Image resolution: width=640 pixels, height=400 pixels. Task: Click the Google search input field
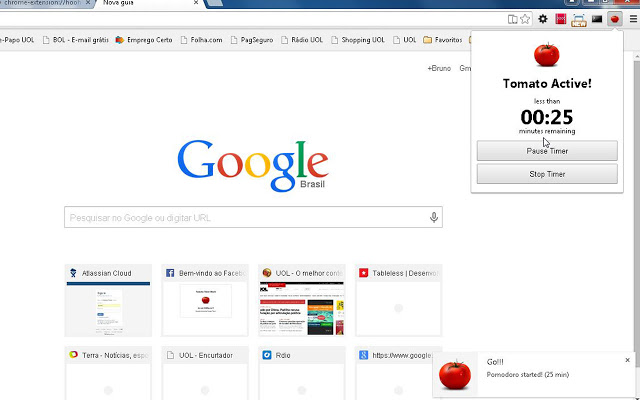253,217
